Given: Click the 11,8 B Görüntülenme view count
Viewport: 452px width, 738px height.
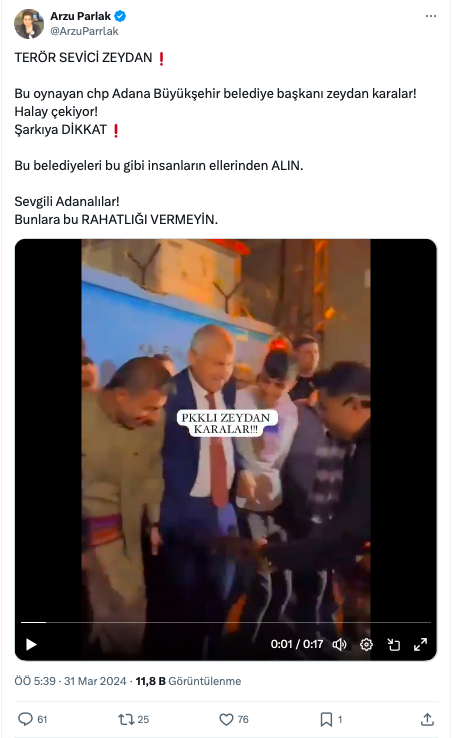Looking at the screenshot, I should click(188, 681).
